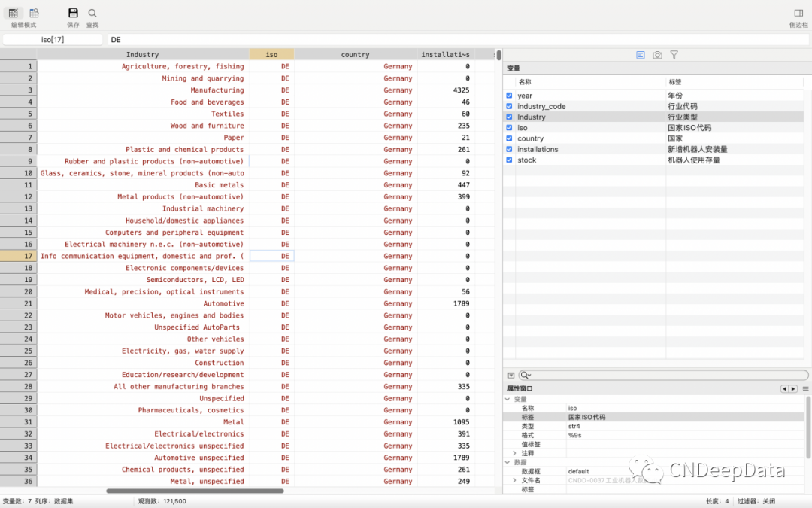Click the DE cell value input field
The width and height of the screenshot is (812, 508).
pyautogui.click(x=458, y=39)
